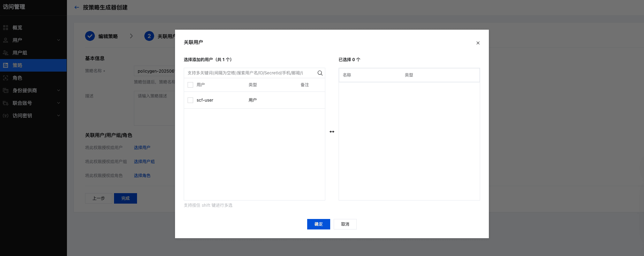Click the 选择角色 link
644x256 pixels.
(142, 176)
